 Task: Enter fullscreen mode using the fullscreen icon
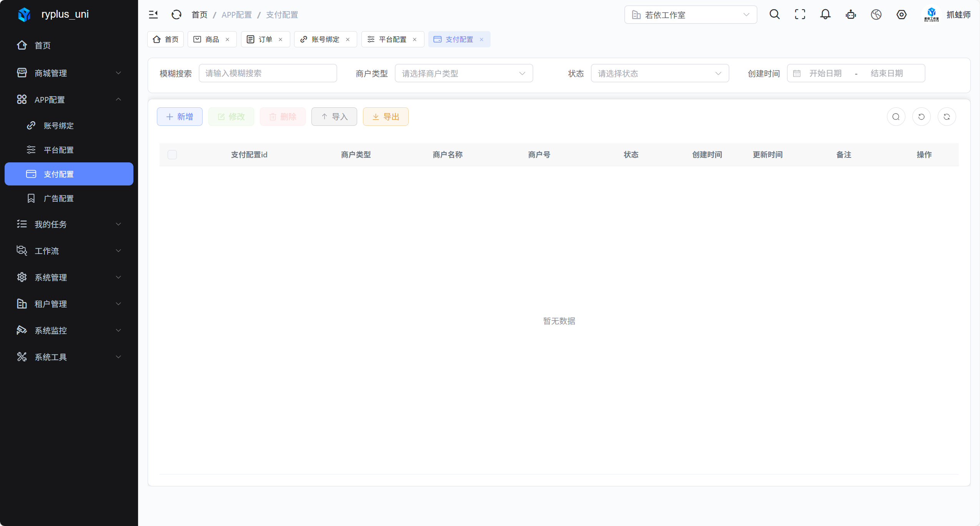[800, 15]
